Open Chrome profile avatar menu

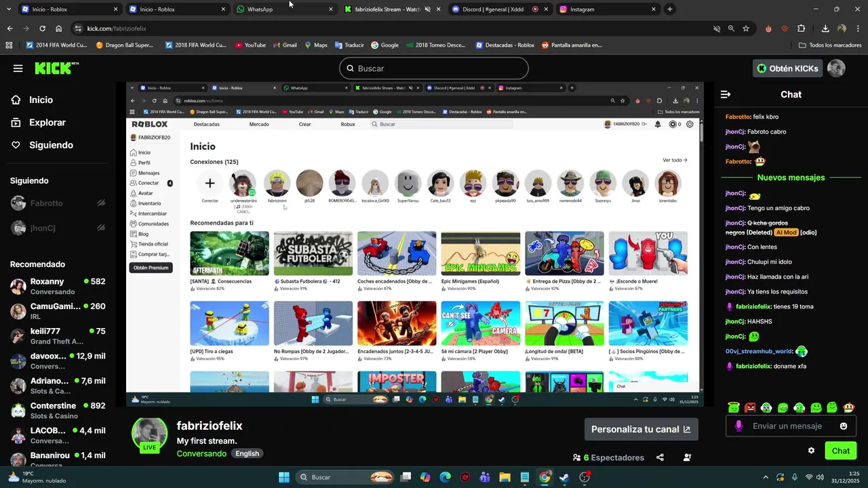click(x=842, y=28)
